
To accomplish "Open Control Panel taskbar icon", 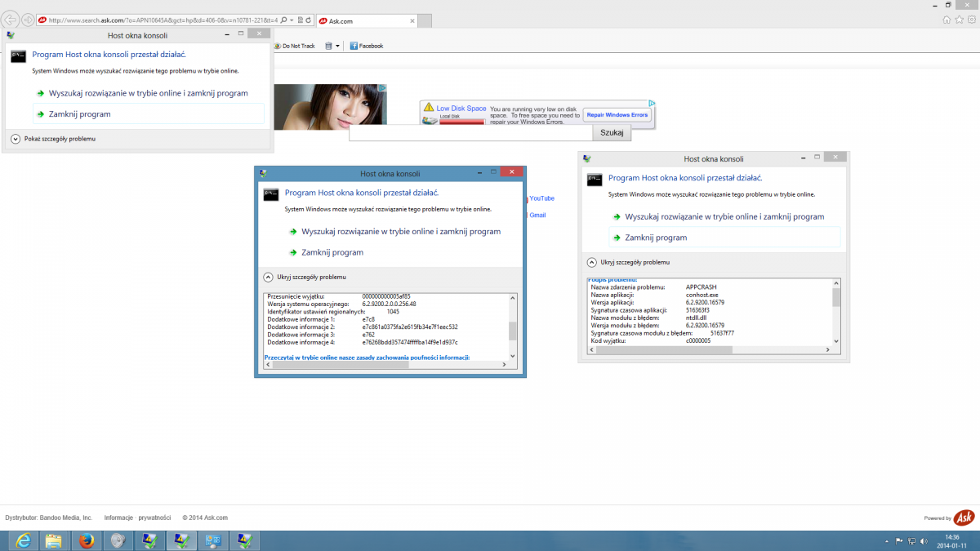I will [x=213, y=540].
